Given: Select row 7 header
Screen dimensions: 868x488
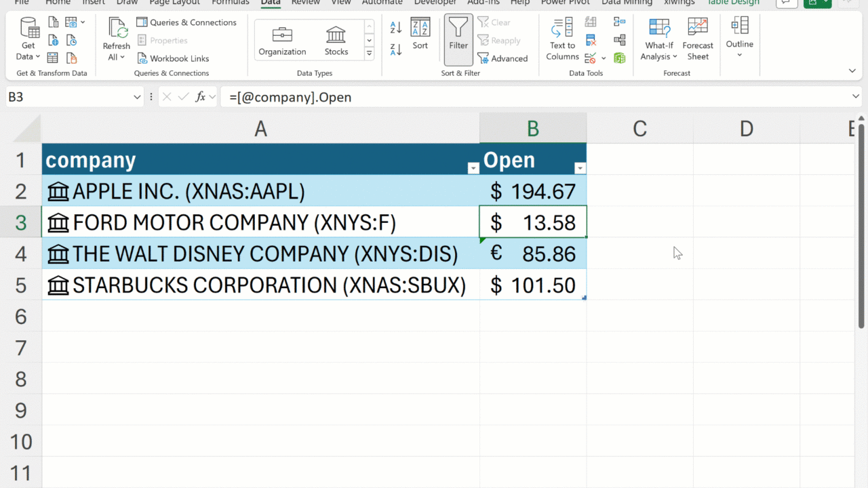Looking at the screenshot, I should click(x=20, y=347).
